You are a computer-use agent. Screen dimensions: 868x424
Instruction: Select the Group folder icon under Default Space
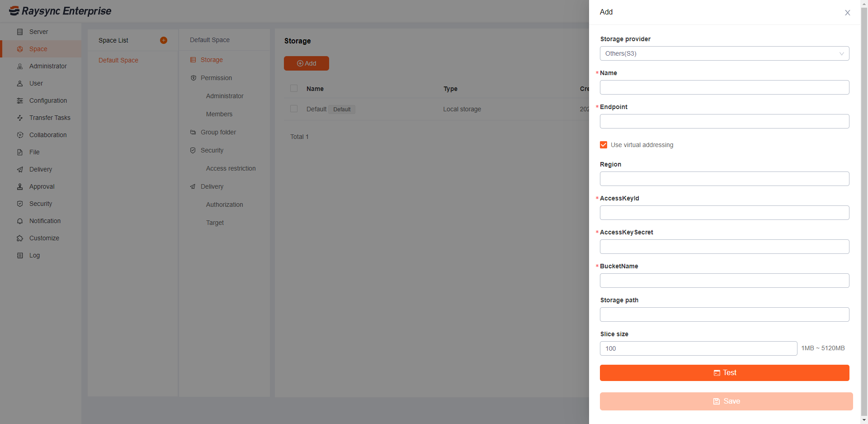(193, 132)
